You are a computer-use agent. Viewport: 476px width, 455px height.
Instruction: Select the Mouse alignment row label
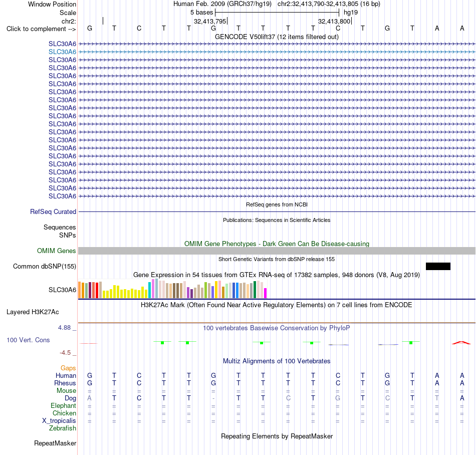click(x=66, y=391)
